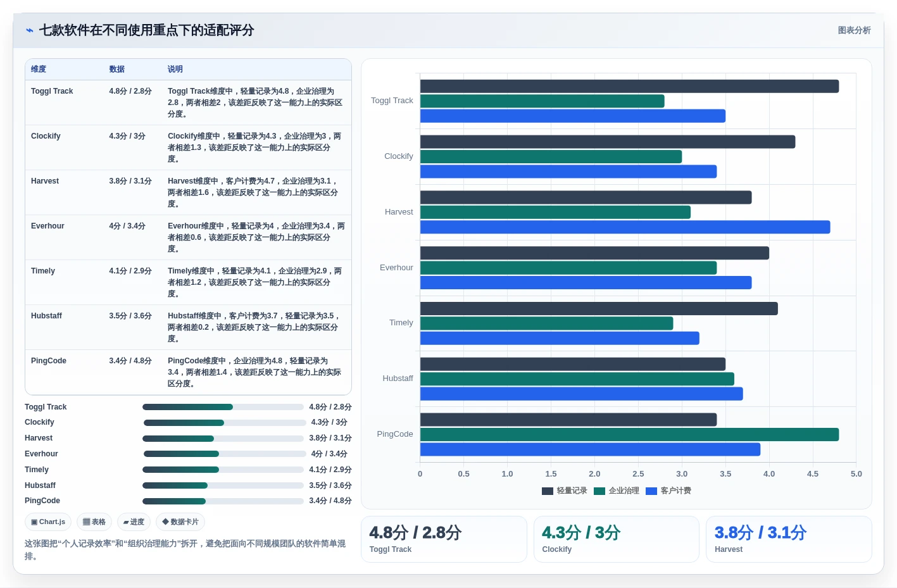Click the Hubstaff axis label on chart
This screenshot has height=588, width=897.
[x=398, y=378]
